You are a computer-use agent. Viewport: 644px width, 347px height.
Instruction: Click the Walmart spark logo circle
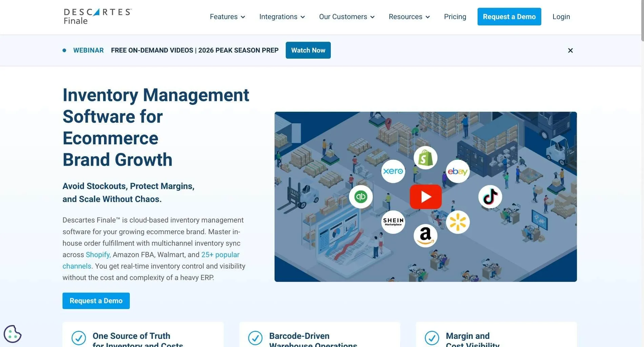[x=458, y=222]
